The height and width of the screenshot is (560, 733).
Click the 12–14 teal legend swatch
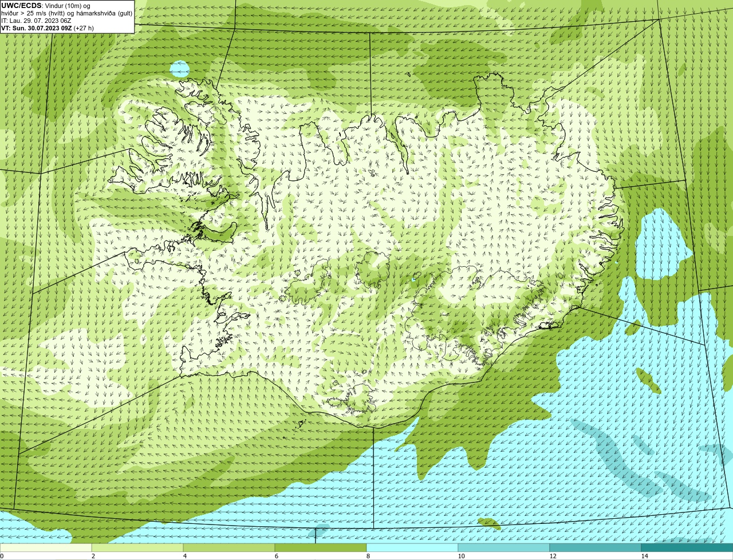(596, 548)
